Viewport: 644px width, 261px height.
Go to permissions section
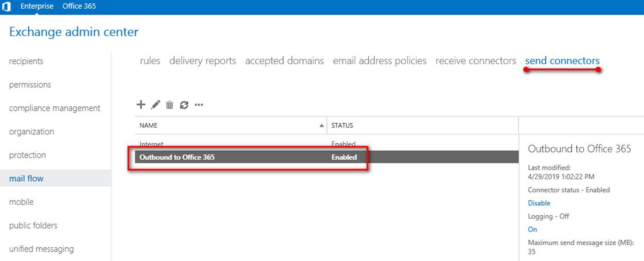click(30, 85)
